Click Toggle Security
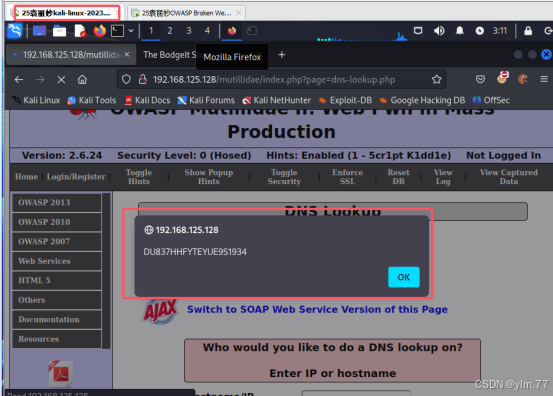Viewport: 553px width, 396px height. (284, 177)
